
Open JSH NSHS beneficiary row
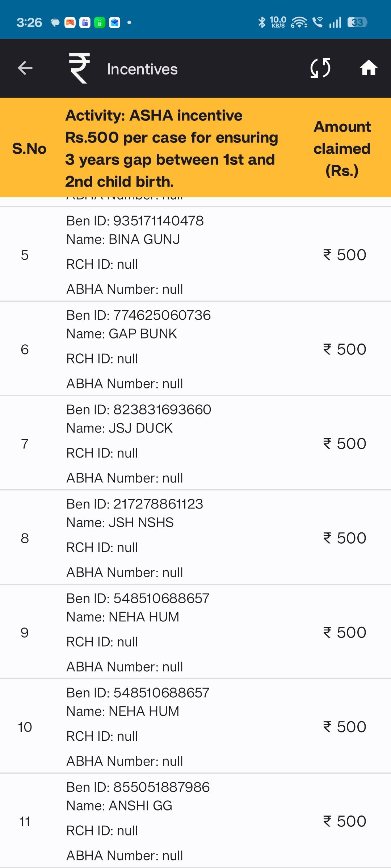(195, 537)
